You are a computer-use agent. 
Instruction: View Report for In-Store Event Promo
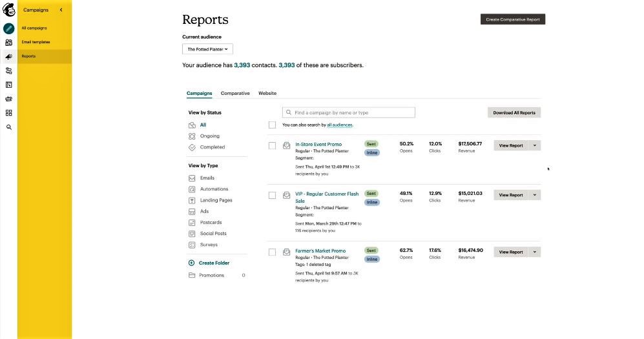(511, 145)
